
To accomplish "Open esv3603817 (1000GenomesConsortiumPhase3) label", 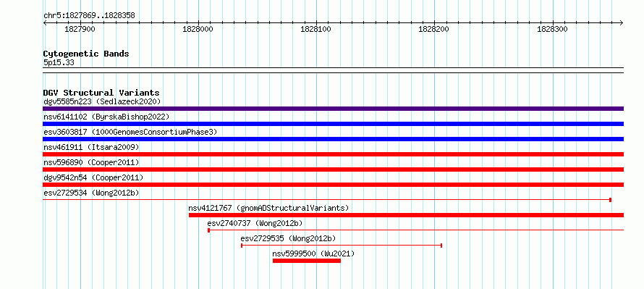I will click(x=130, y=132).
